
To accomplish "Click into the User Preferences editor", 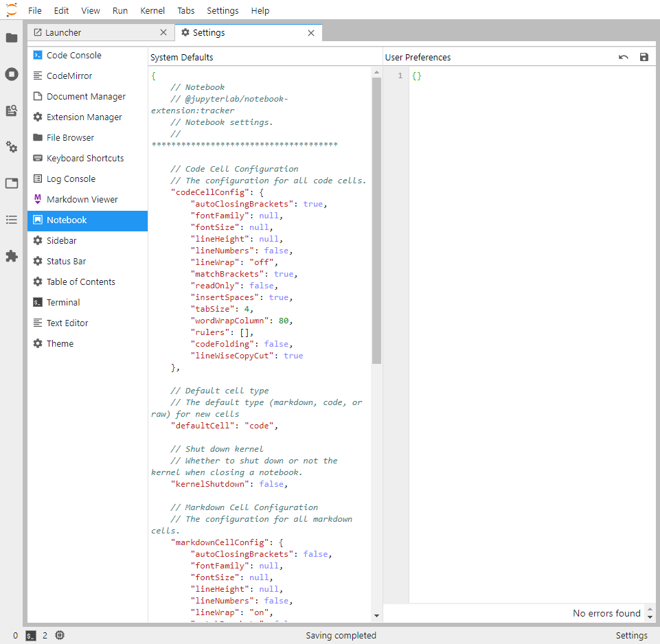I will [532, 334].
